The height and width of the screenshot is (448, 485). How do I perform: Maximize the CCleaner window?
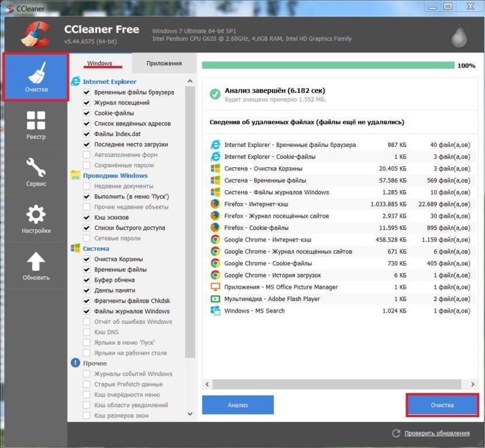448,6
